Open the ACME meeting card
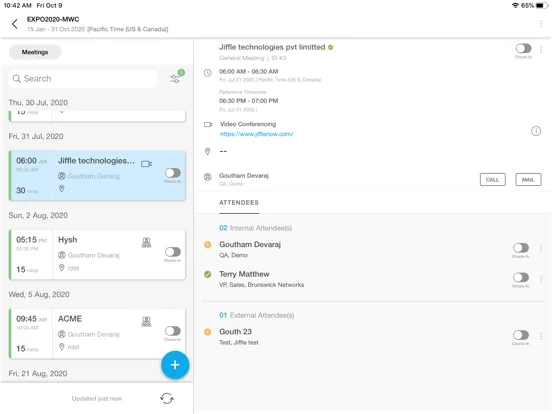 coord(98,334)
